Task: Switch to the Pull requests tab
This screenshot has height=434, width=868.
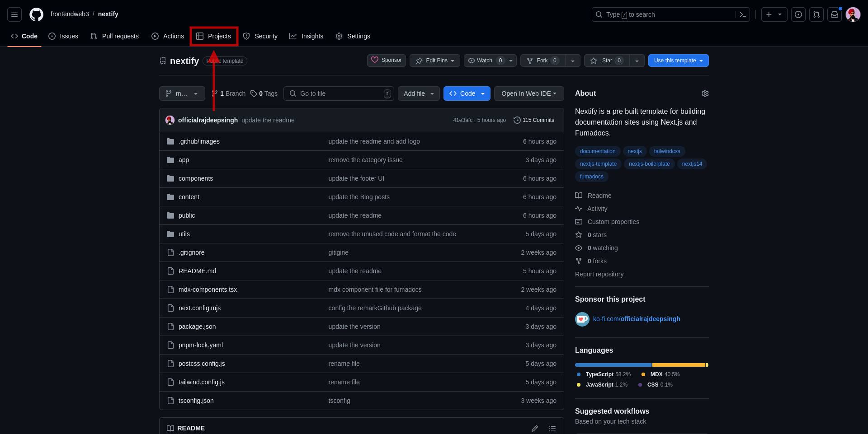Action: [114, 36]
